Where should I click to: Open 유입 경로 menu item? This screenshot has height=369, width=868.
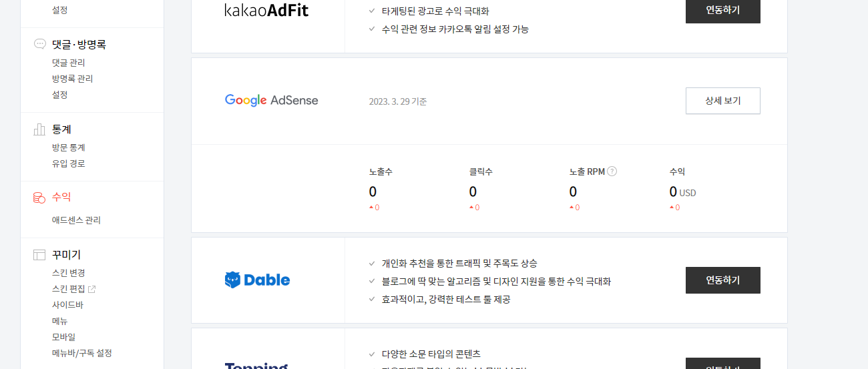[x=68, y=163]
